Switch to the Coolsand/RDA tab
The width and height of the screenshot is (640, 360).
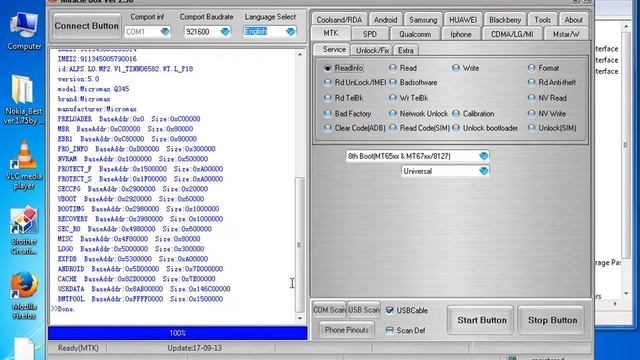(339, 20)
